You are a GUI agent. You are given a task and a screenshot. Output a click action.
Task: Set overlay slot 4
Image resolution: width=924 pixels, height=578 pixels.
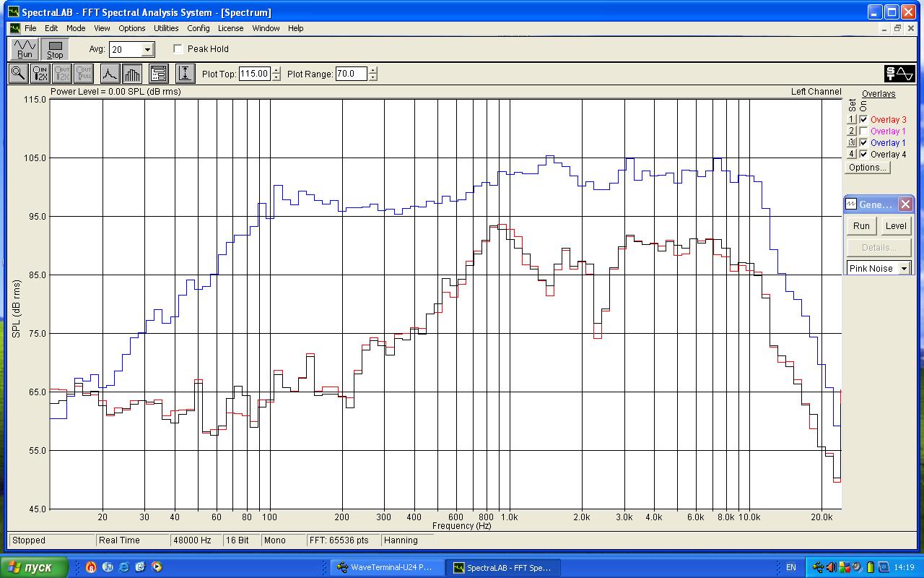(x=852, y=155)
